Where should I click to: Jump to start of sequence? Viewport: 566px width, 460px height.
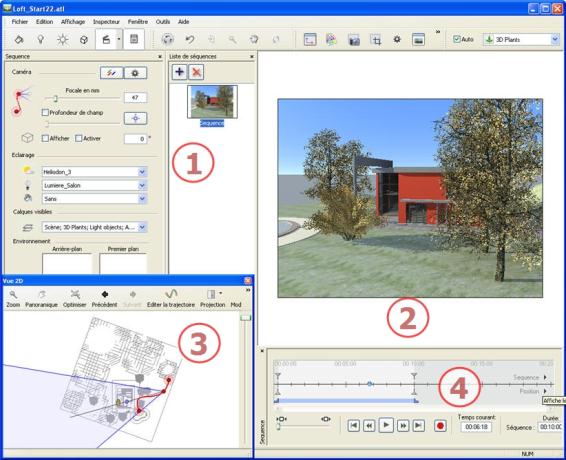pyautogui.click(x=353, y=426)
